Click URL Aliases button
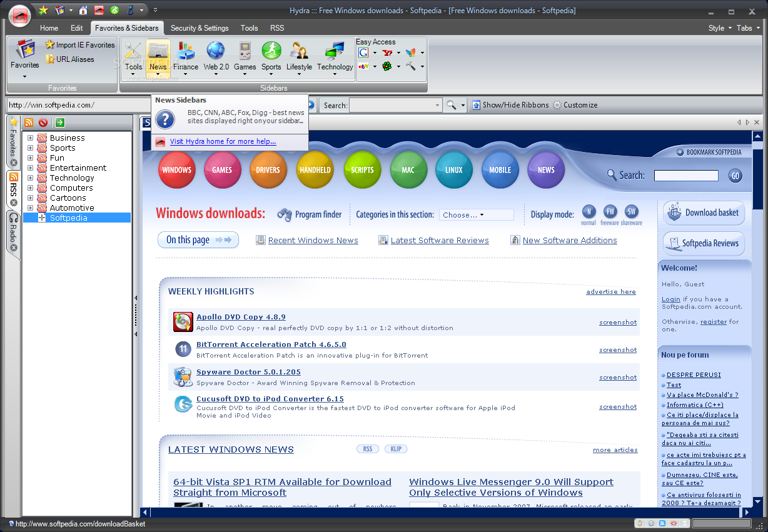768x532 pixels. pos(70,59)
